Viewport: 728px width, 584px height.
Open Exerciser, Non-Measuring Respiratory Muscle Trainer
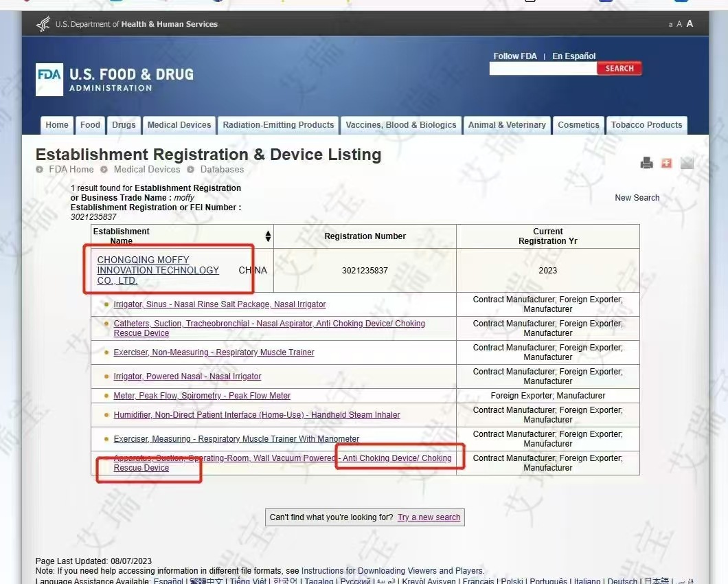coord(214,352)
